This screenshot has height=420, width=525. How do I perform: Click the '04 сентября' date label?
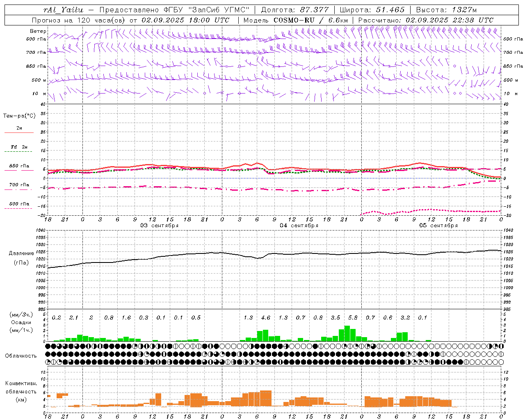[x=299, y=226]
